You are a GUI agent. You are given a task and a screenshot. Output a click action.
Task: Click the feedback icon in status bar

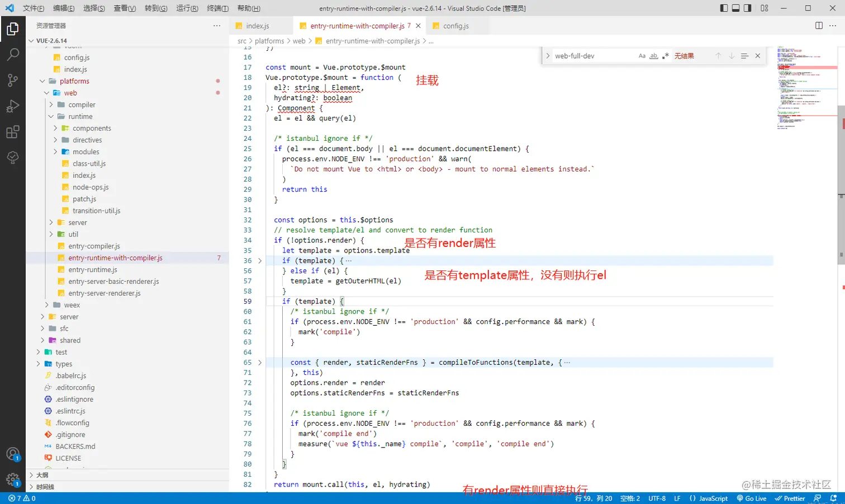click(818, 498)
